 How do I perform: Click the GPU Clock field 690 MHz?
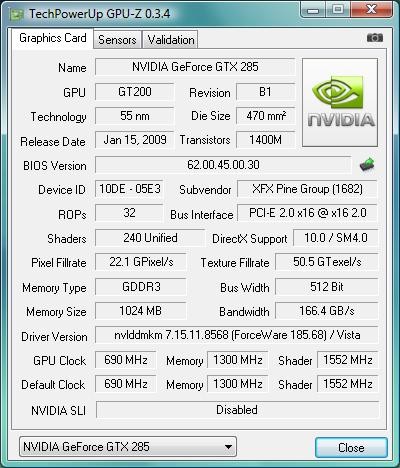click(125, 360)
